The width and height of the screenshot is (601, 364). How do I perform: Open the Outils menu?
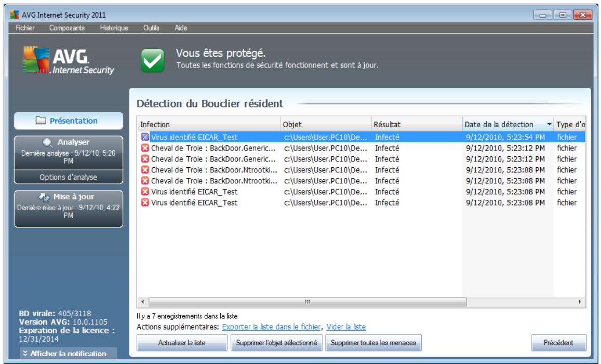pos(151,28)
